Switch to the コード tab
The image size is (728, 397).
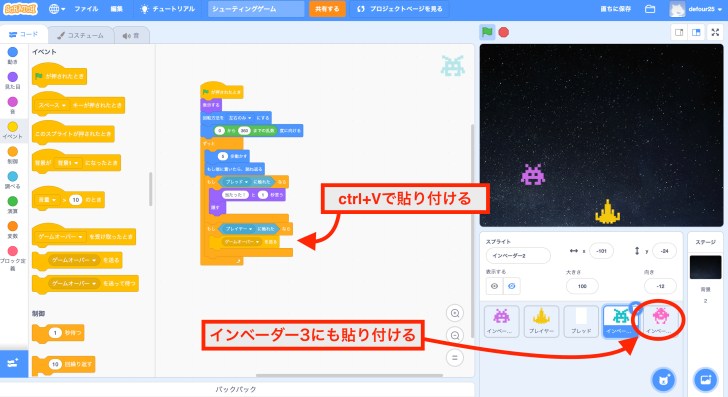[x=24, y=35]
